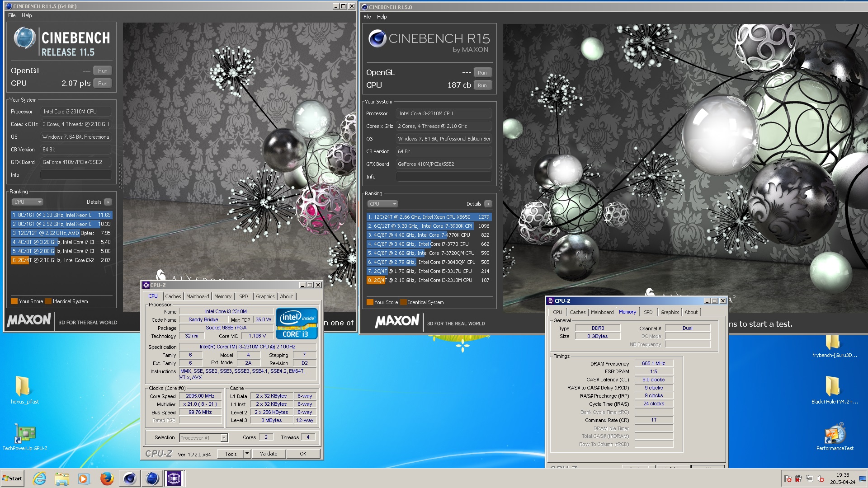Switch to Caches tab in CPU-Z CPU window
The width and height of the screenshot is (868, 488).
tap(173, 296)
